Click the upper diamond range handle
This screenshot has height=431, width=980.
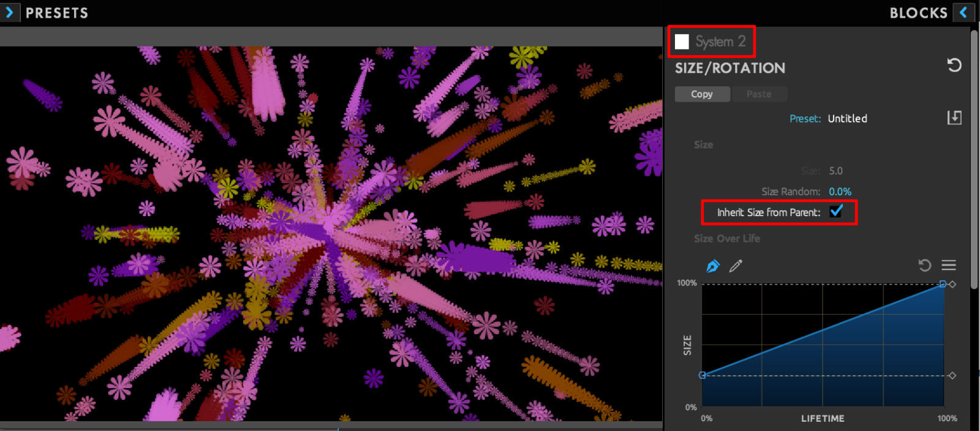point(952,284)
